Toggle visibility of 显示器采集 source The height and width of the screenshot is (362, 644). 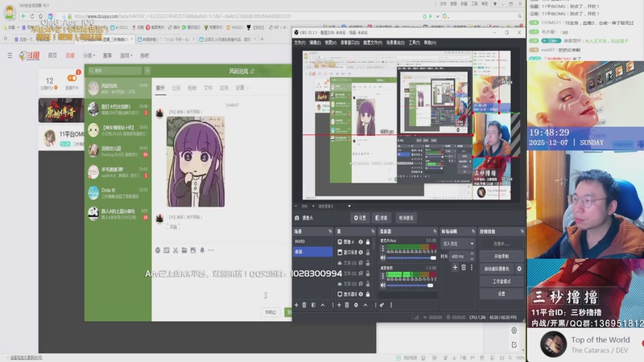(x=361, y=294)
